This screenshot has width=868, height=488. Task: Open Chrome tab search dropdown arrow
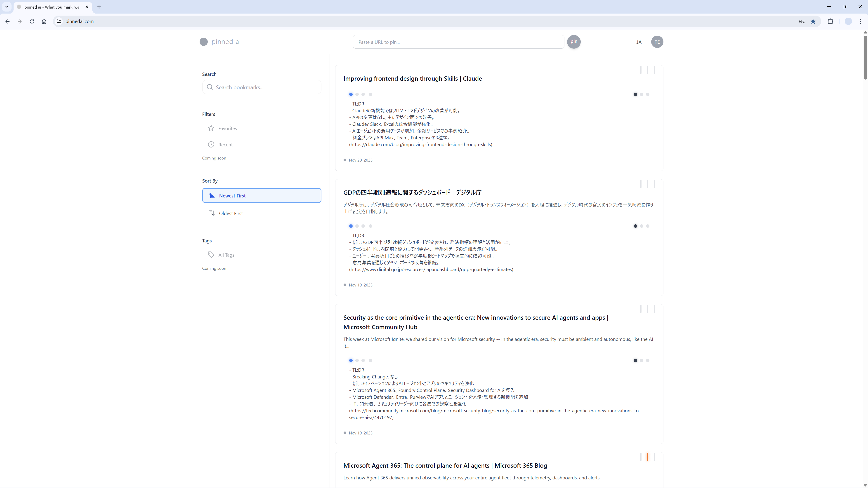click(7, 7)
